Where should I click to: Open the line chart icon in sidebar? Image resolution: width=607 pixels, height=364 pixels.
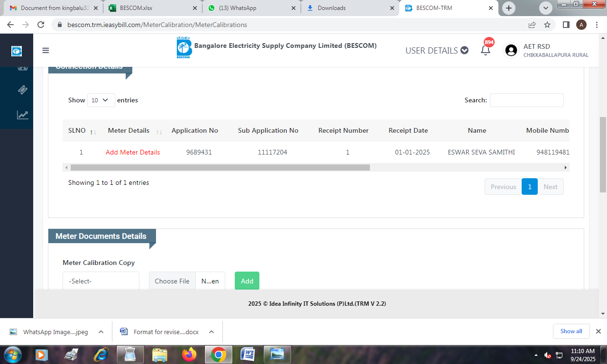(23, 115)
